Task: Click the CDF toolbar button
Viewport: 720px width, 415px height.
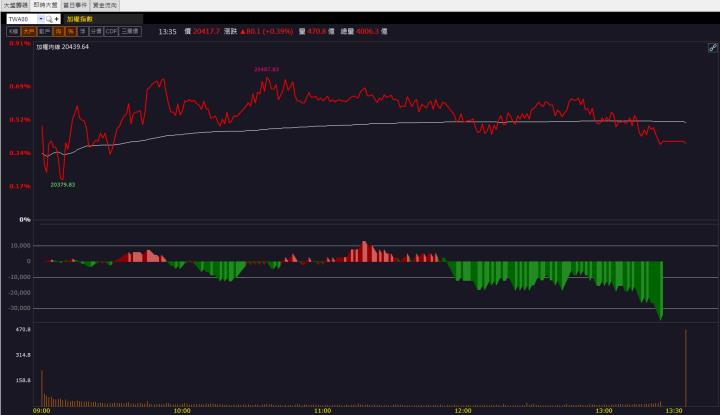Action: [111, 32]
